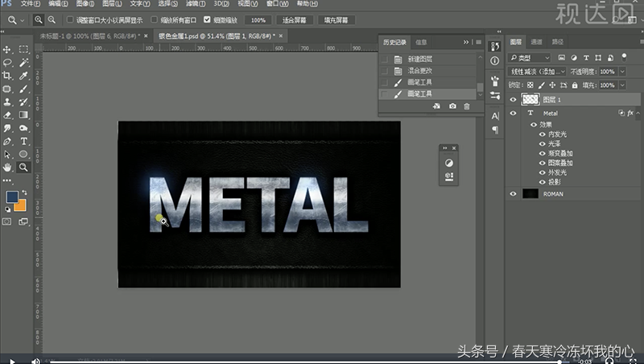Viewport: 644px width, 364px height.
Task: Delete history state with trash icon
Action: pyautogui.click(x=467, y=106)
